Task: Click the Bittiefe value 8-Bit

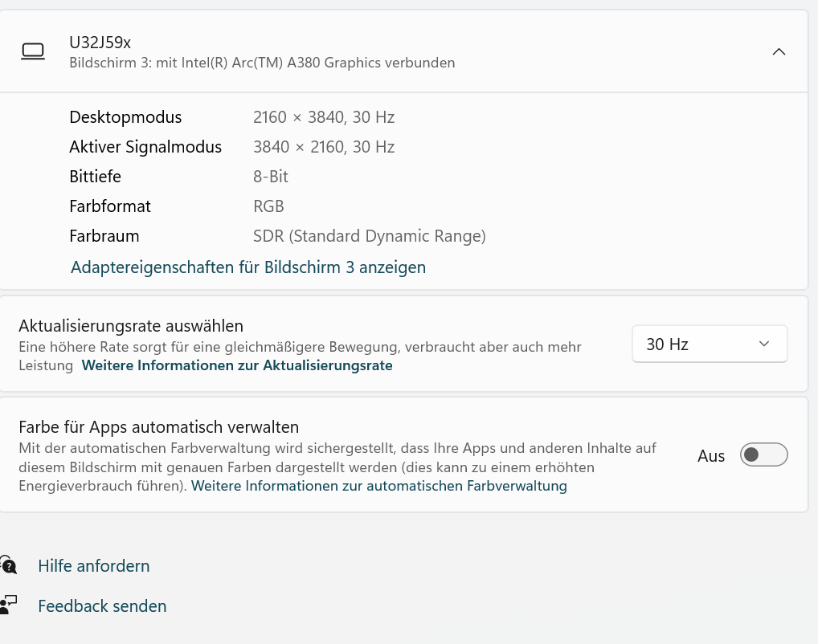Action: (270, 177)
